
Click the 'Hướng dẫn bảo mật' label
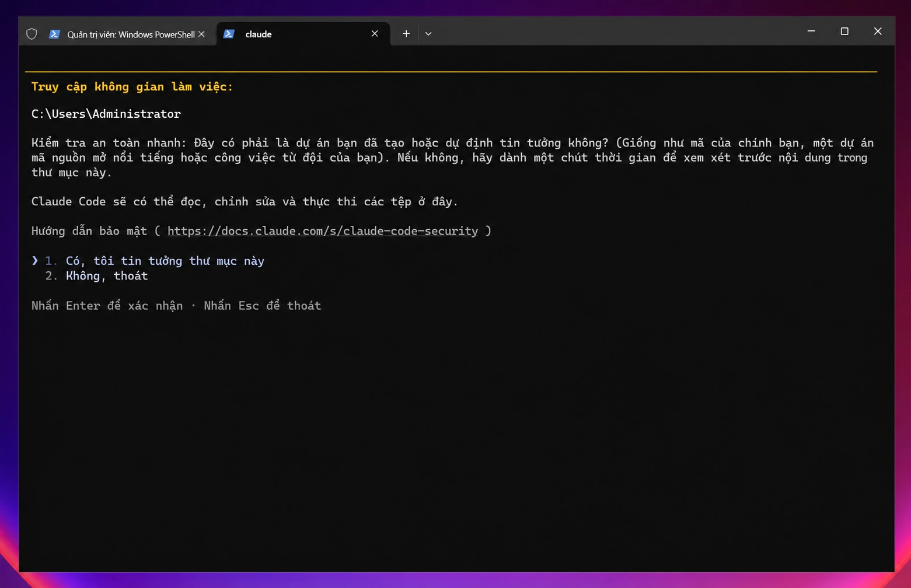(x=89, y=231)
